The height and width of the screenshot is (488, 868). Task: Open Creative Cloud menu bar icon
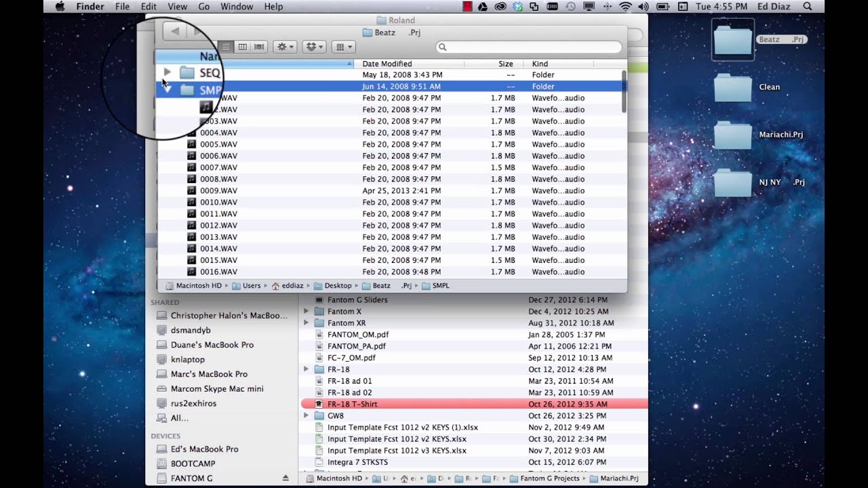500,7
